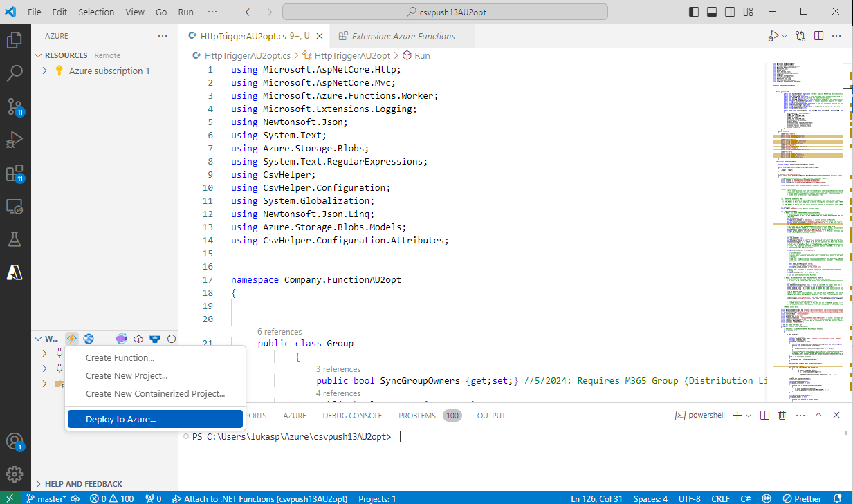The image size is (853, 504).
Task: Expand the Azure subscription 1 tree node
Action: (45, 71)
